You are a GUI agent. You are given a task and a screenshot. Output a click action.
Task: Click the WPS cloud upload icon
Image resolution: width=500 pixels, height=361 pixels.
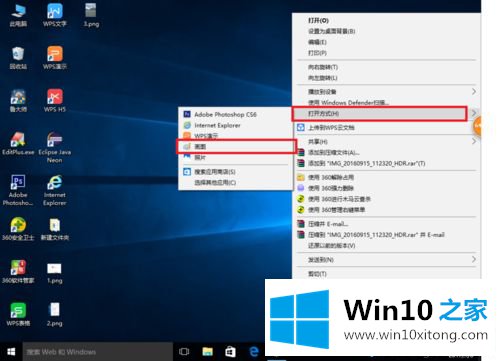(x=301, y=127)
